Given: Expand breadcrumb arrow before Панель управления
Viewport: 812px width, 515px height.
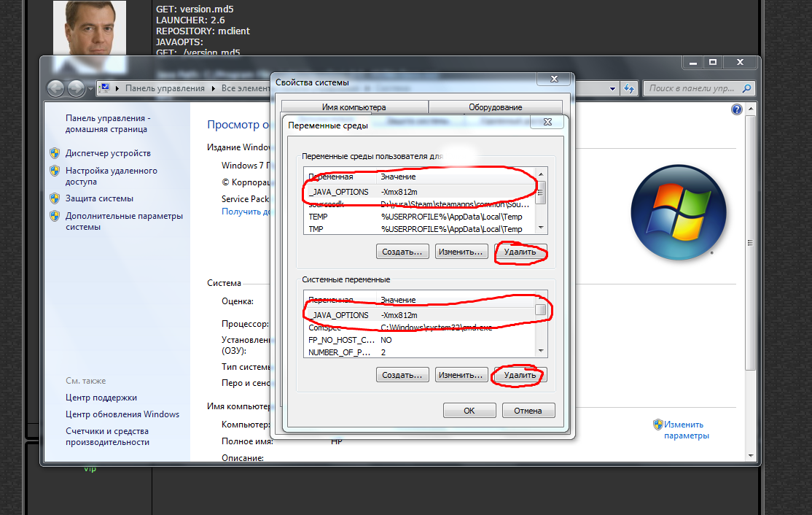Looking at the screenshot, I should click(x=117, y=88).
